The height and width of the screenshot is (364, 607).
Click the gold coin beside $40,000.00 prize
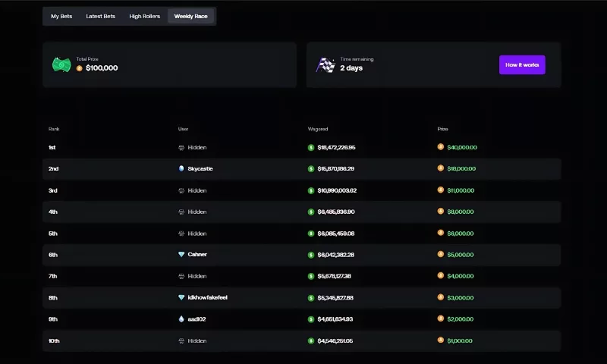click(441, 148)
